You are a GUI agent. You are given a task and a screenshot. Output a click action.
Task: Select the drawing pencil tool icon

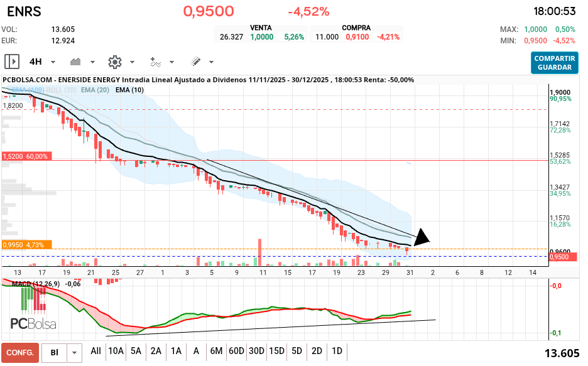click(x=196, y=62)
